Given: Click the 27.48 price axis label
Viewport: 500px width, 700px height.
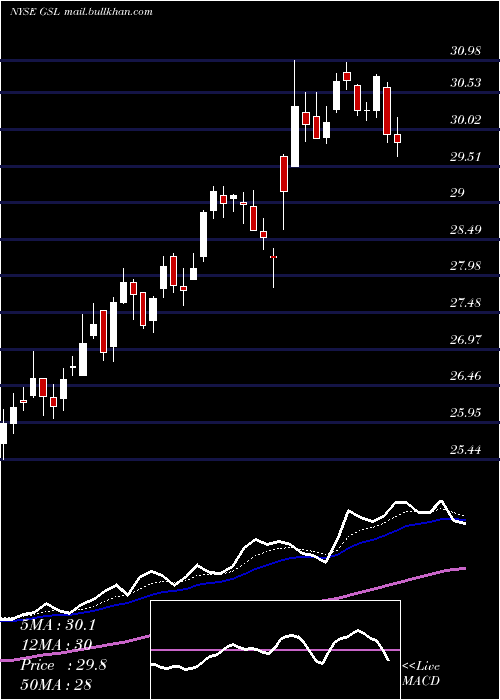Looking at the screenshot, I should (466, 304).
